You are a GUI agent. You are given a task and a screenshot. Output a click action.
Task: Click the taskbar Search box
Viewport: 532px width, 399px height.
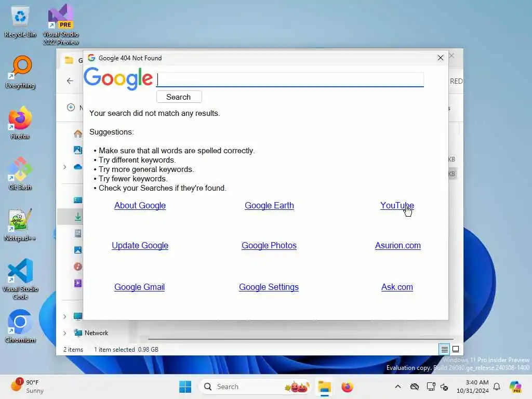(255, 387)
